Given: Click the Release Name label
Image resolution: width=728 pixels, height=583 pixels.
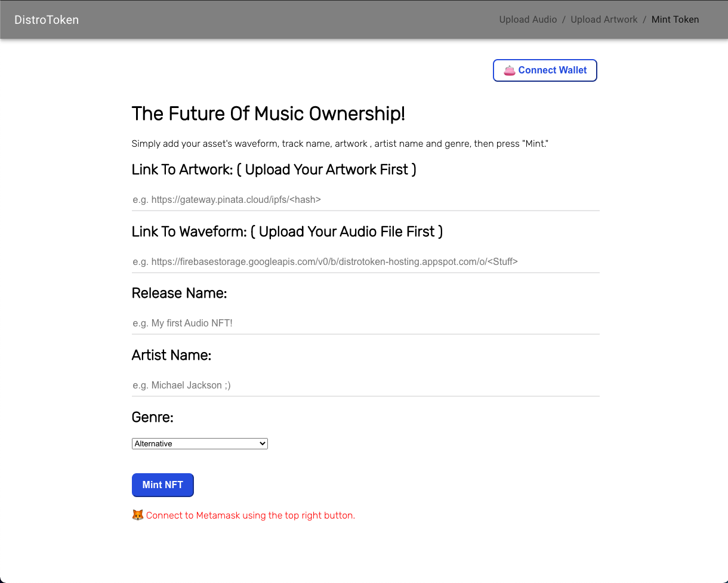Looking at the screenshot, I should click(x=179, y=294).
